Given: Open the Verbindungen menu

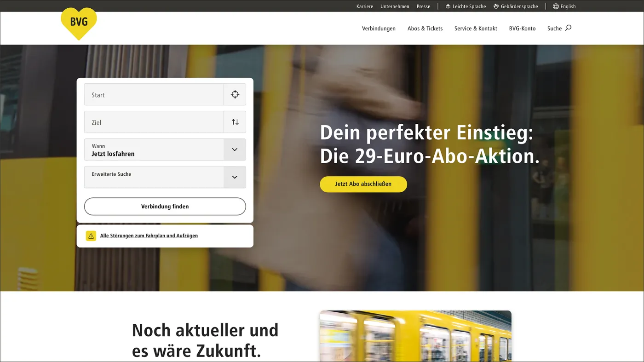Looking at the screenshot, I should click(x=379, y=29).
